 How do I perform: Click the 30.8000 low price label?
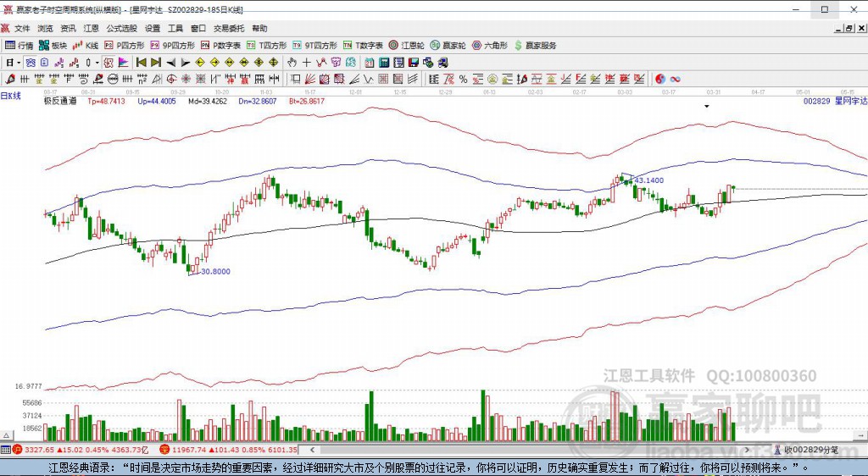click(215, 271)
